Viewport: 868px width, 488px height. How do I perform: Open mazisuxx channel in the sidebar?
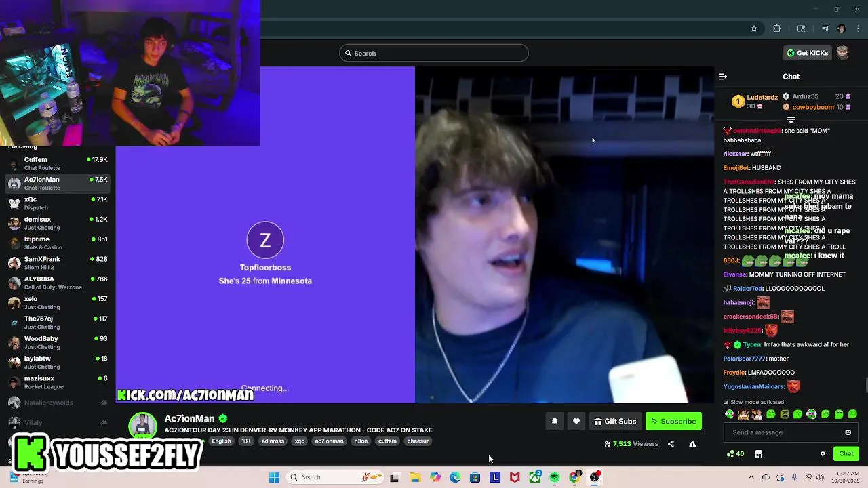58,382
